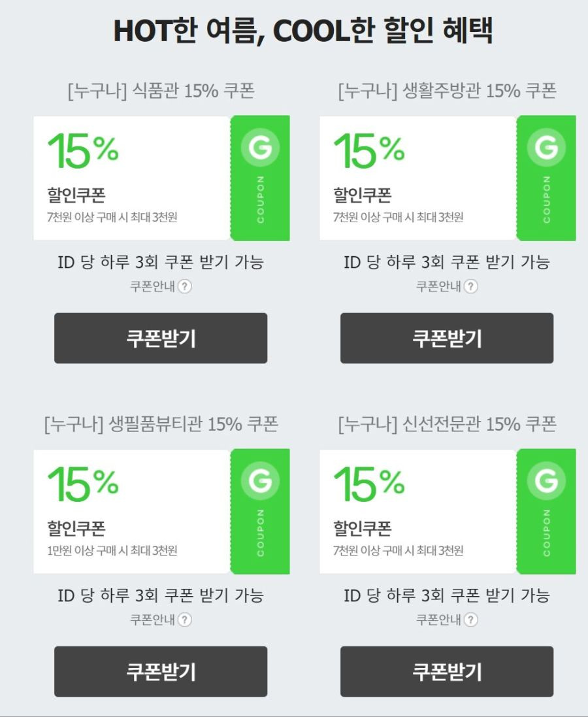The width and height of the screenshot is (588, 717).
Task: Click the G logo on 신선전문관 coupon
Action: [x=546, y=480]
